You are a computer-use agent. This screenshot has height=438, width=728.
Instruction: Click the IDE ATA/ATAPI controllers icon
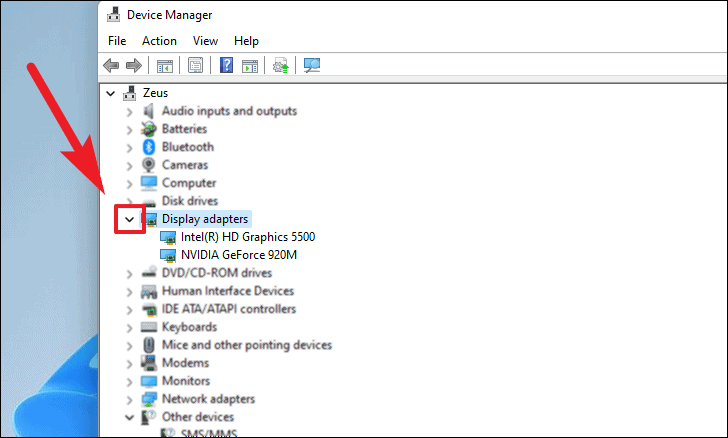[149, 309]
